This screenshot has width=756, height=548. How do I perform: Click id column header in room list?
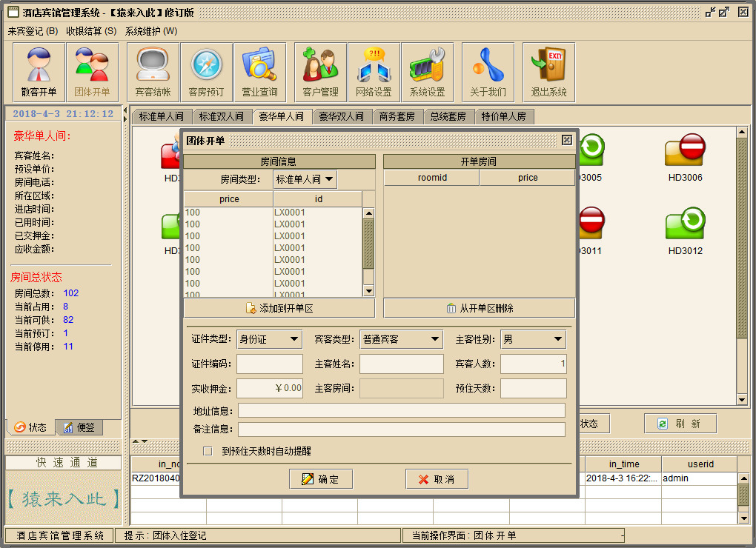click(x=318, y=199)
